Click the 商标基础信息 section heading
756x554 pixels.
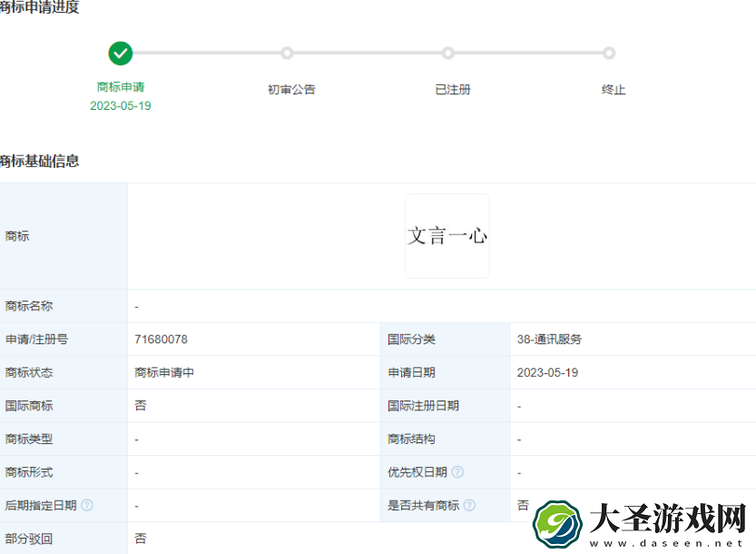pos(39,161)
